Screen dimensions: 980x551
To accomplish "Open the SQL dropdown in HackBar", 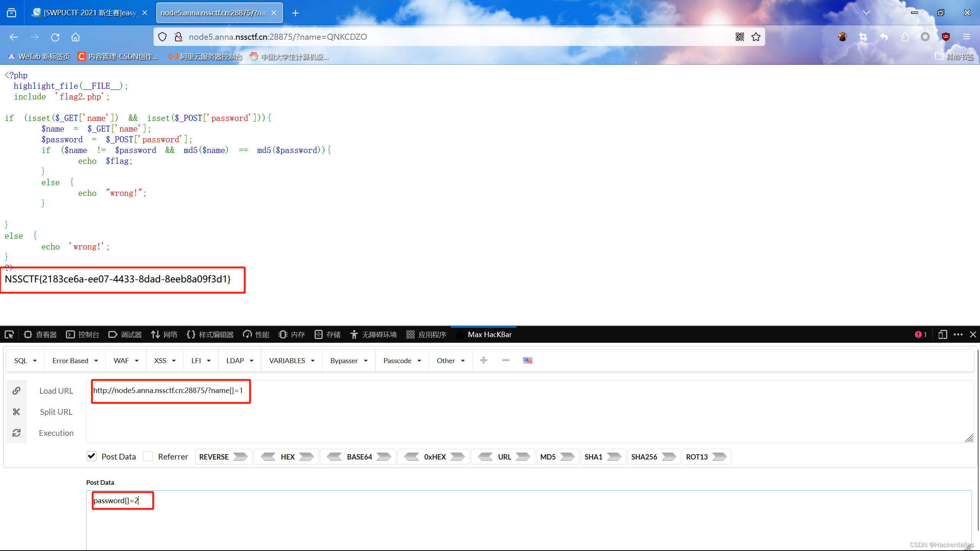I will [25, 360].
